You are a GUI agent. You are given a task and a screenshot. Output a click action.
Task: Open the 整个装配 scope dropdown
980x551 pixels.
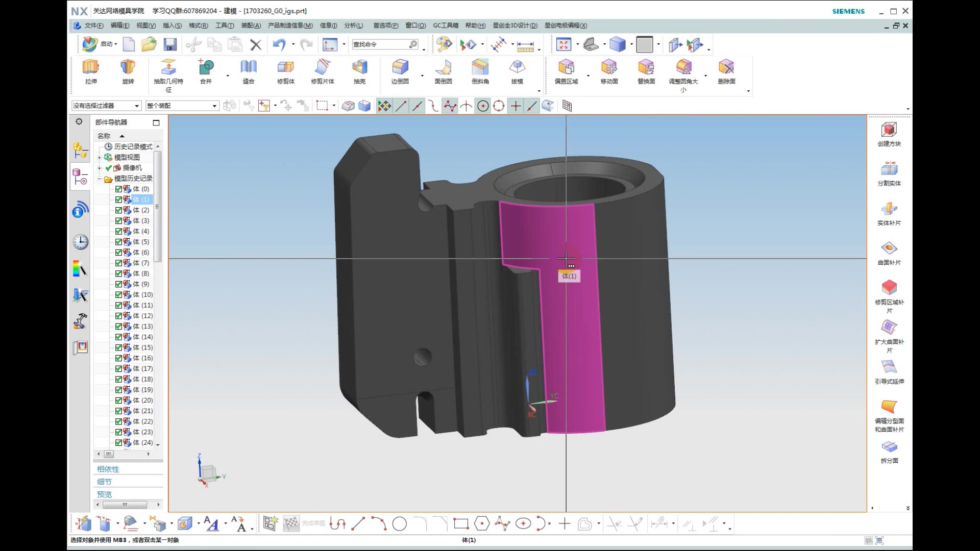coord(214,106)
